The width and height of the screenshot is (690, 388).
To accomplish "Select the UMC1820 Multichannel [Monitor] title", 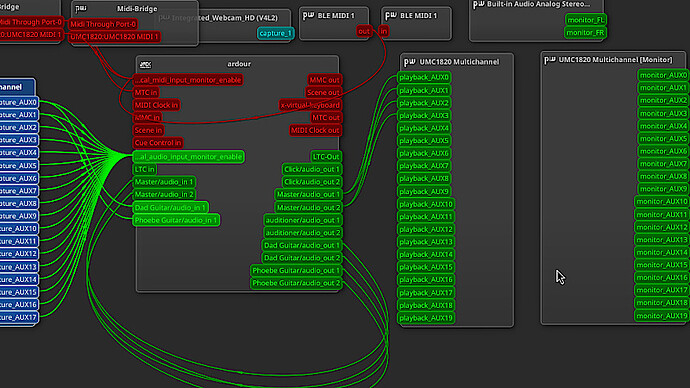I will tap(615, 59).
